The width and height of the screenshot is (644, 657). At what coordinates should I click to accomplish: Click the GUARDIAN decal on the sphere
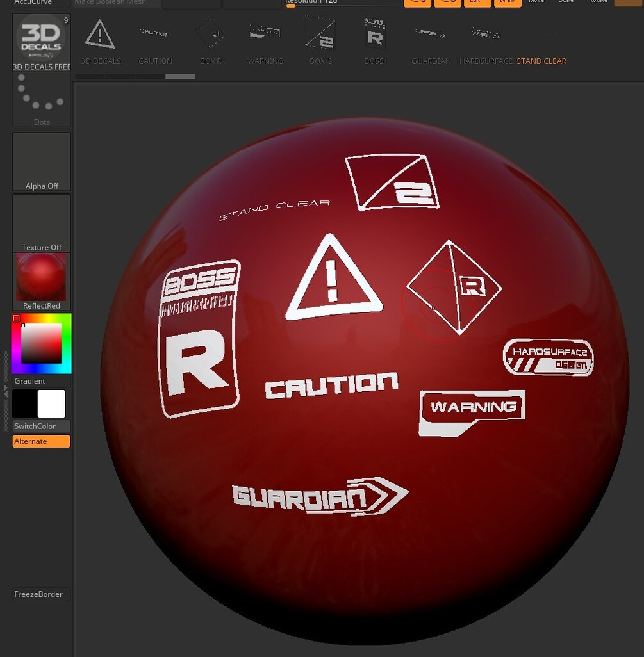[320, 496]
